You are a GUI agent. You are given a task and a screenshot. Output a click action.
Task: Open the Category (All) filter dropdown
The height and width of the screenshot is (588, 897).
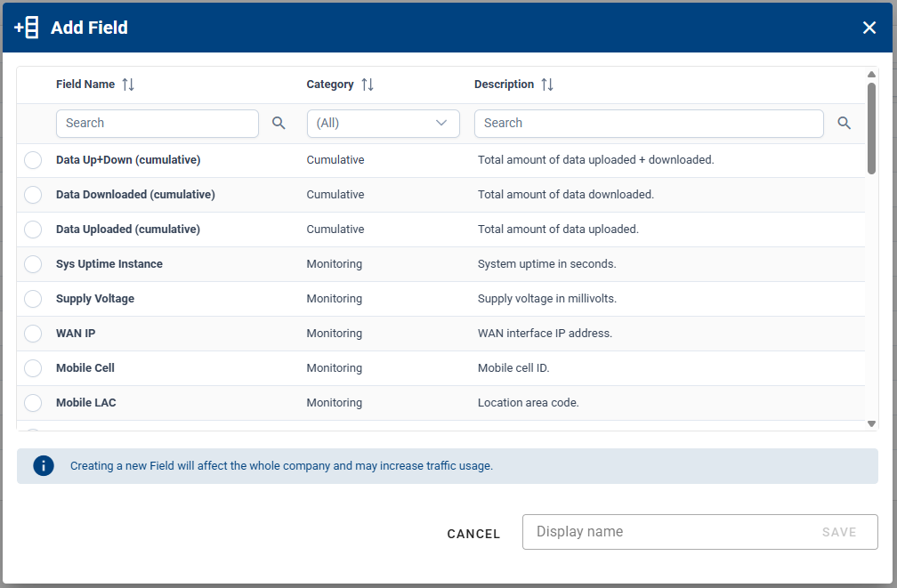pyautogui.click(x=383, y=124)
